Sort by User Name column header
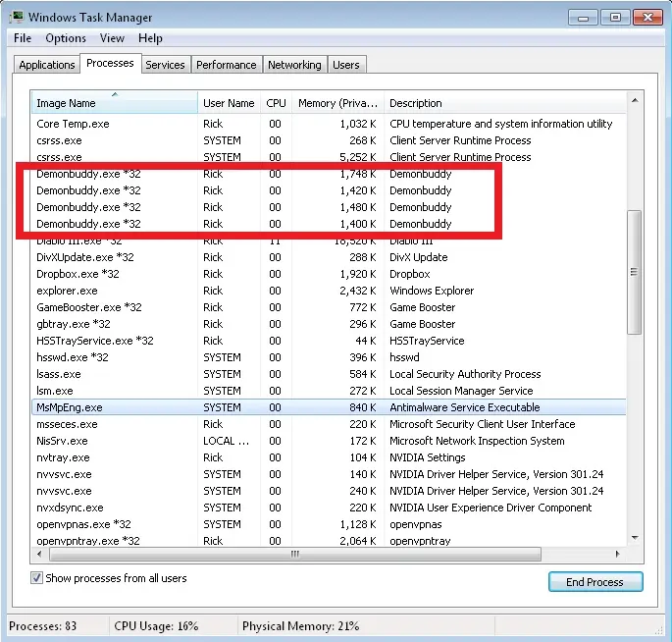Viewport: 672px width, 642px height. click(229, 103)
